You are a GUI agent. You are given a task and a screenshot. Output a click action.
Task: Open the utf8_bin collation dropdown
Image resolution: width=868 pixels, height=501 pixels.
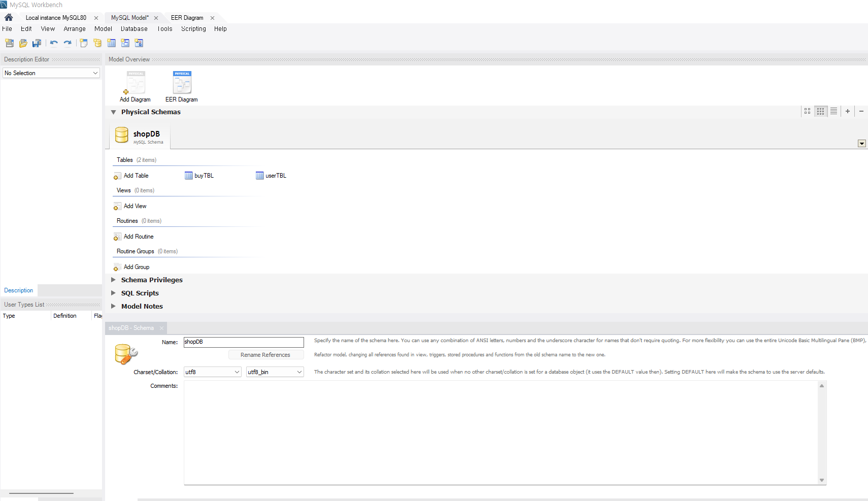275,372
